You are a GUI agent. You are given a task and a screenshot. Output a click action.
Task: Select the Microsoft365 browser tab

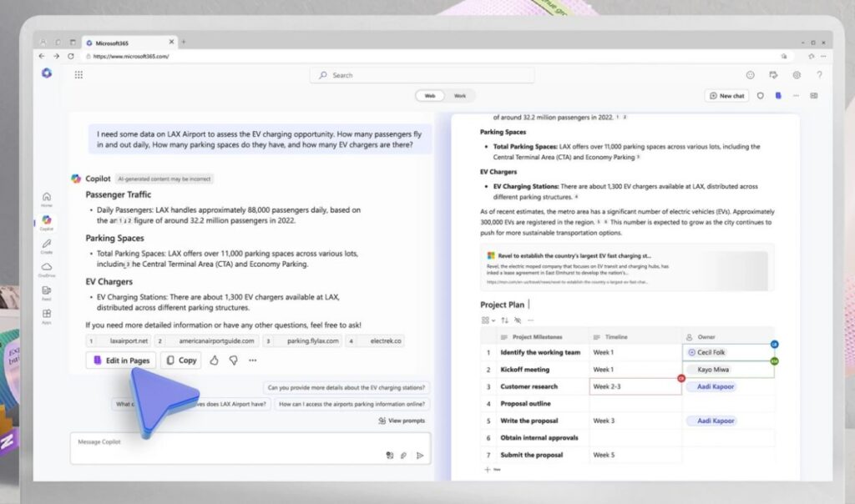tap(125, 42)
